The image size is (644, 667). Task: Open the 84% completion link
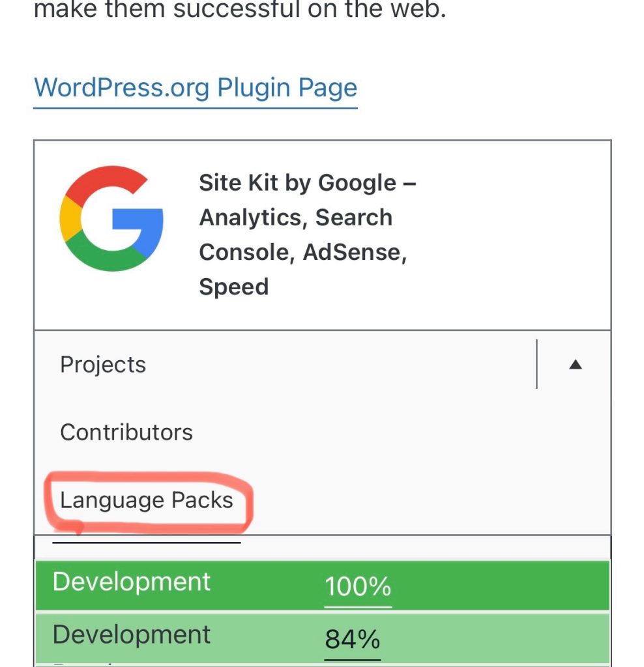click(353, 640)
